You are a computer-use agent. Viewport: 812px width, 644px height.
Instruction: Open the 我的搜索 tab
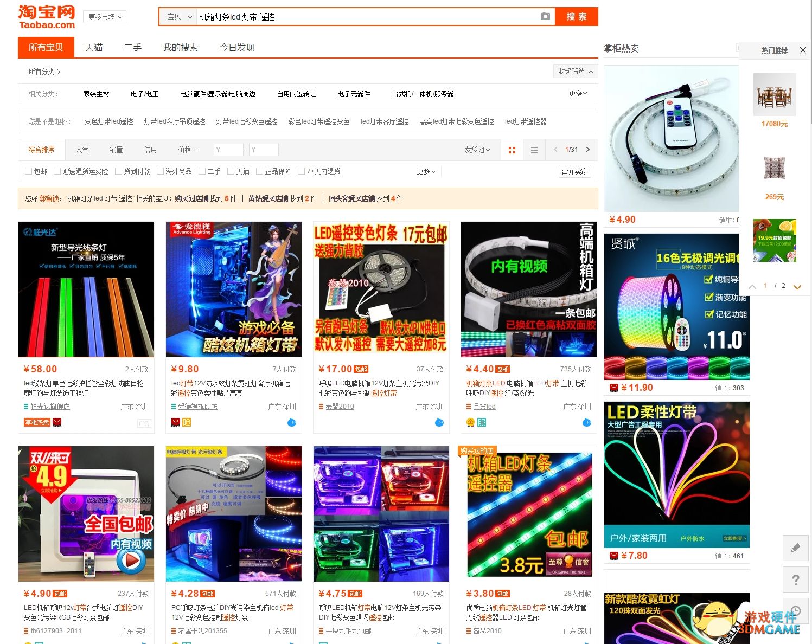click(x=181, y=47)
